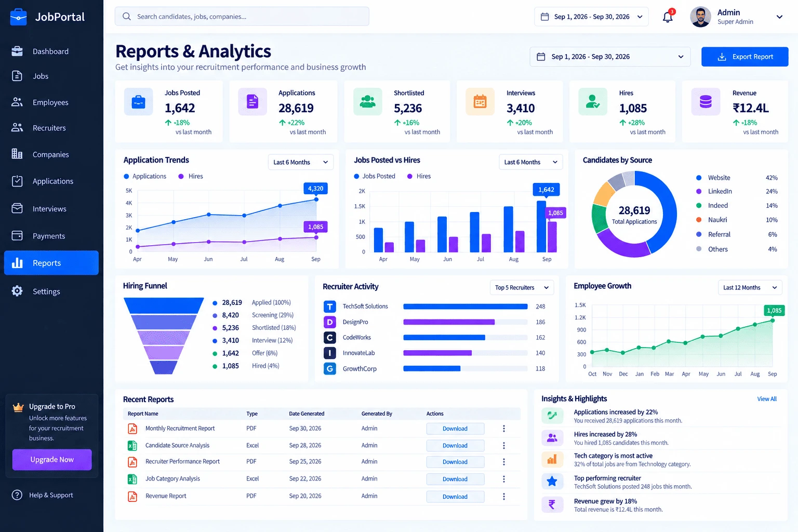Screen dimensions: 798x532
Task: Click the Top performing recruiter star icon
Action: click(x=552, y=482)
